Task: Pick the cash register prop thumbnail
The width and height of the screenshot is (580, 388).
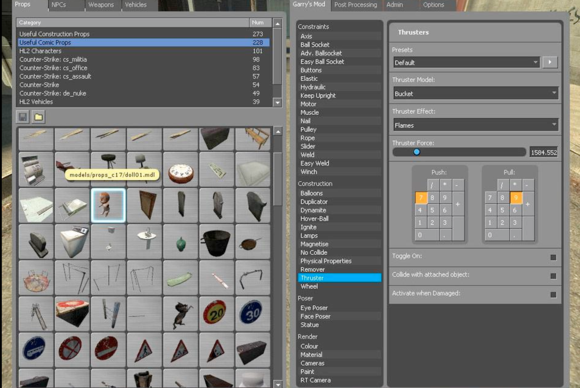Action: (x=36, y=169)
